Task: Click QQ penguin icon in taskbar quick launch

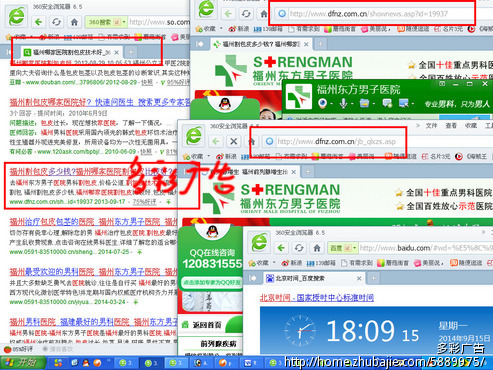Action: click(86, 363)
